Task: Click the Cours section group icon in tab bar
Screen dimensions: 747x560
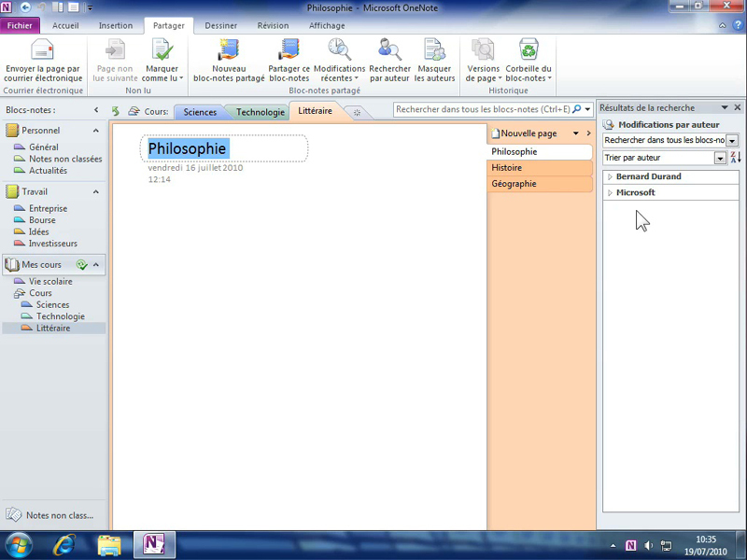Action: pos(134,111)
